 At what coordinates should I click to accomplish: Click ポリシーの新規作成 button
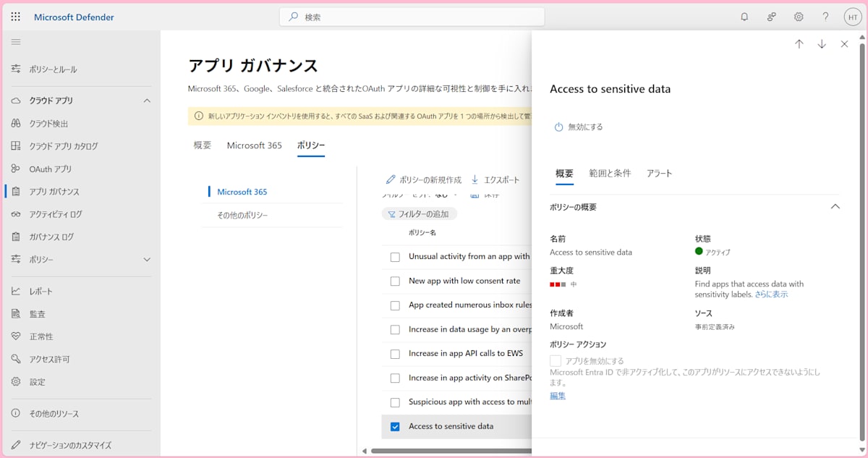click(423, 179)
